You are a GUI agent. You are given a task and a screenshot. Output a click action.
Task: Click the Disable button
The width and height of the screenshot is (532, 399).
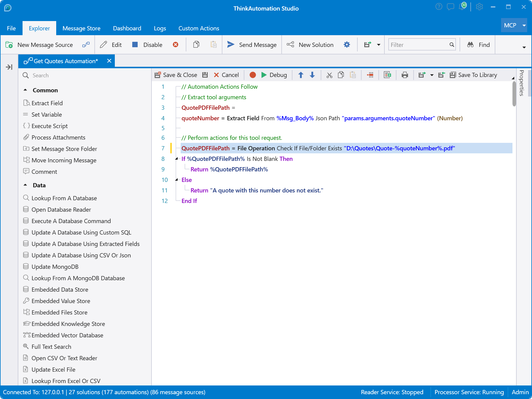(x=147, y=45)
